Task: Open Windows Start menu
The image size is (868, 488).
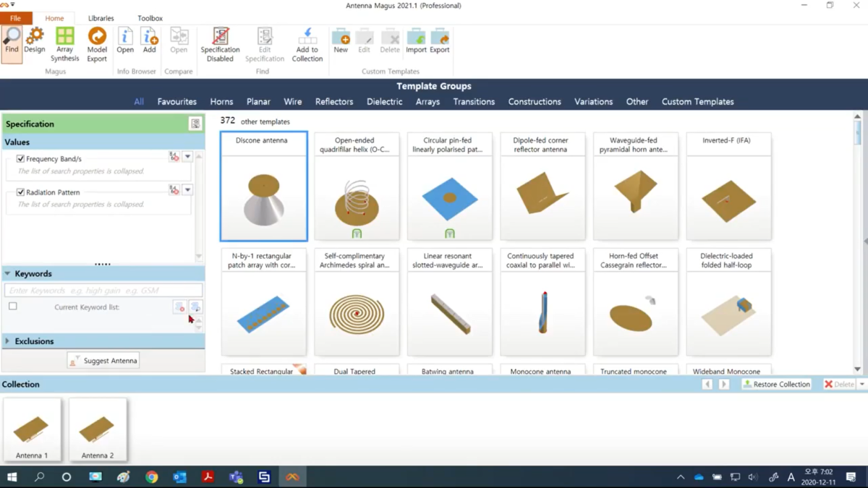Action: click(x=12, y=477)
